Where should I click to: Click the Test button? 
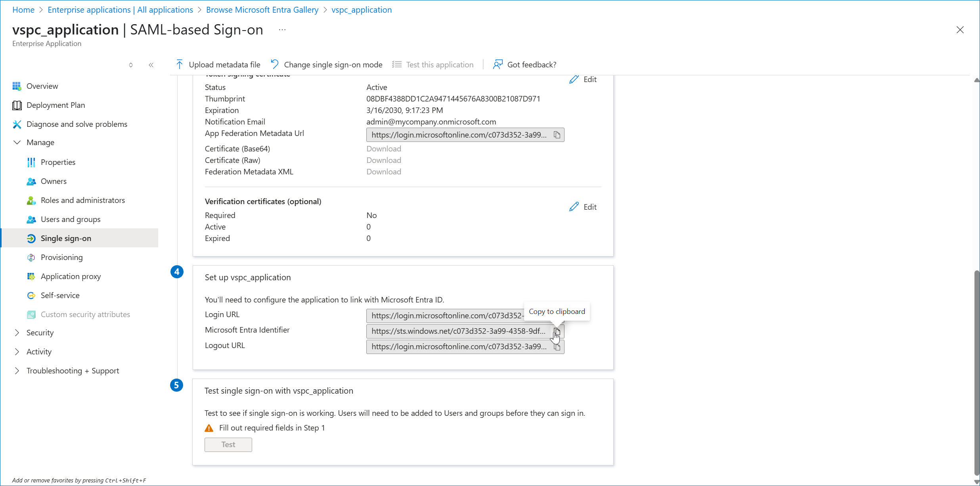coord(228,444)
